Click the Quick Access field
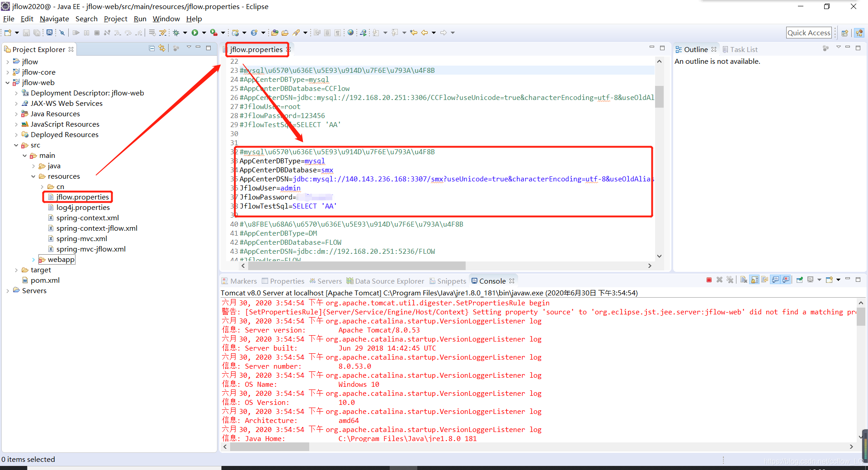The height and width of the screenshot is (470, 868). (809, 33)
